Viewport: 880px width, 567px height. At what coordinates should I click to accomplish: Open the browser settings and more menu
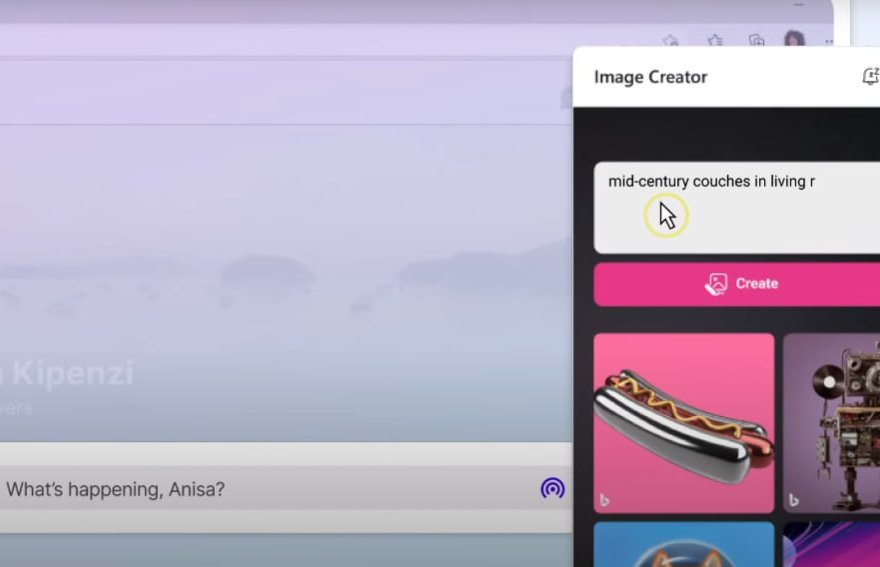pyautogui.click(x=829, y=41)
